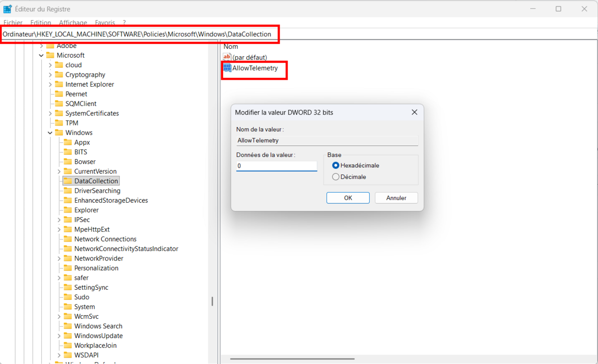Expand the cloud tree node
598x364 pixels.
tap(50, 65)
